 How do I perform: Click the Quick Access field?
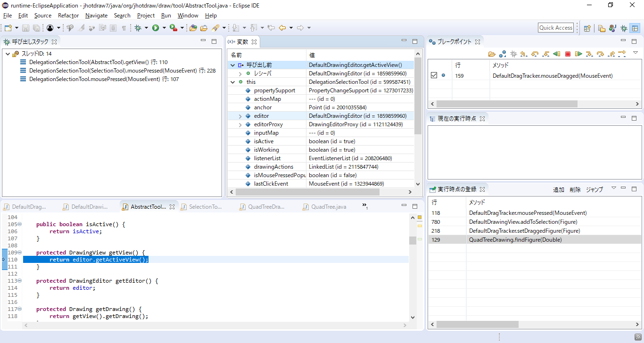click(556, 28)
